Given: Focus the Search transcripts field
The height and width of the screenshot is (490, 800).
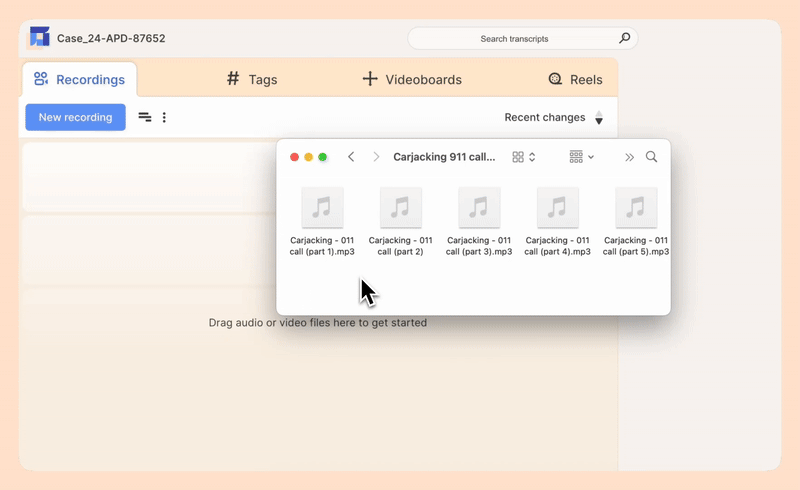Looking at the screenshot, I should point(514,38).
